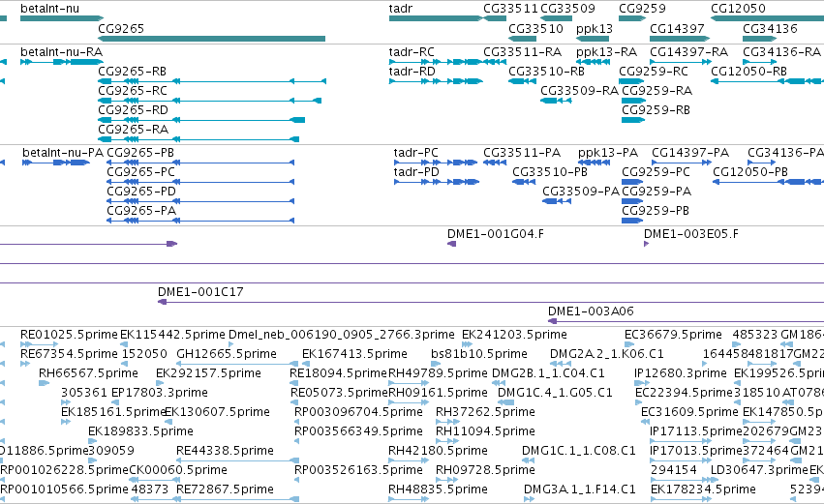
Task: Click transcript CG9259-RA
Action: coord(634,101)
